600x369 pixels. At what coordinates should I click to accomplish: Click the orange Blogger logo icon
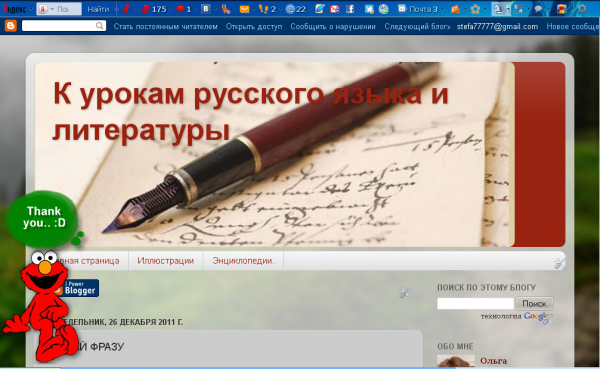tap(10, 26)
